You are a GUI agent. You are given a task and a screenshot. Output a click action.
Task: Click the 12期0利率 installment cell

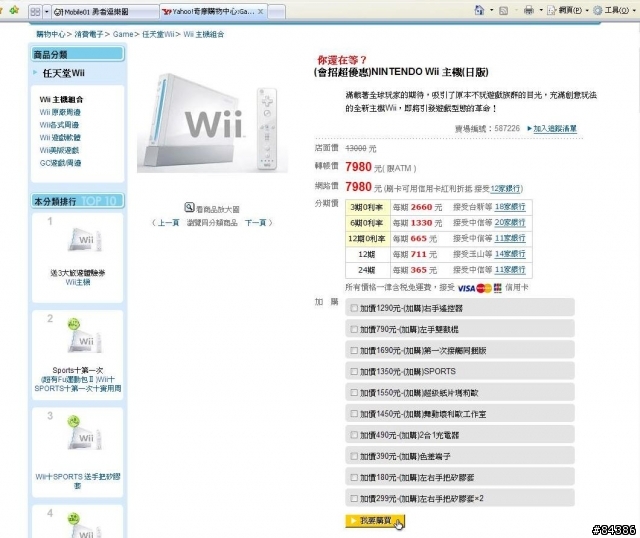click(x=368, y=238)
